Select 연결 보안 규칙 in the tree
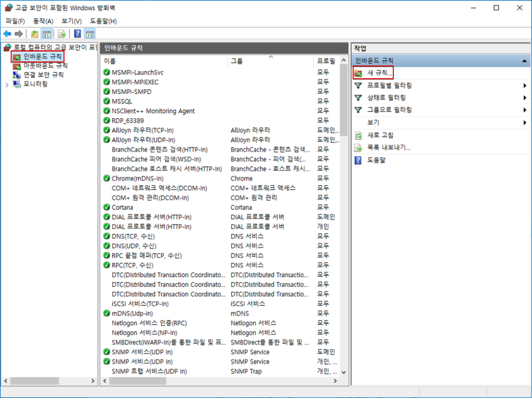 point(44,75)
